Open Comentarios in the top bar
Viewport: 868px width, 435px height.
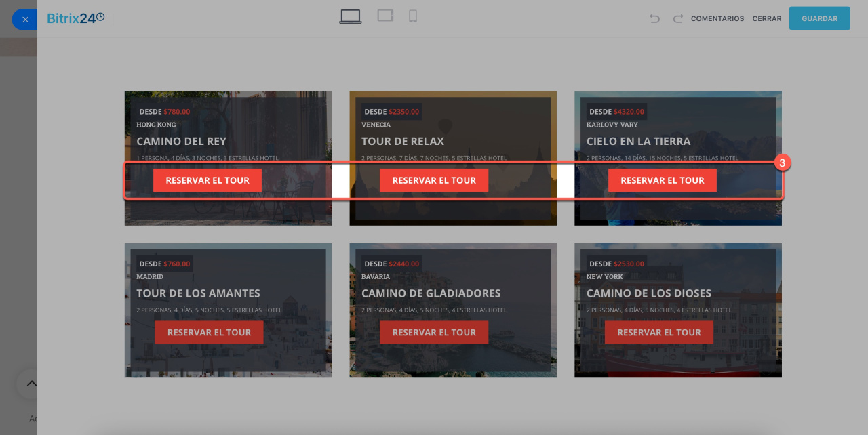pos(717,19)
